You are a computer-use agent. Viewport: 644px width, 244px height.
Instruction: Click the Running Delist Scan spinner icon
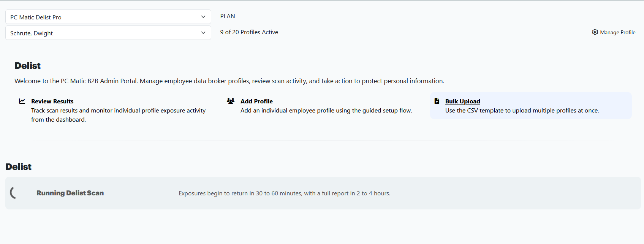(x=13, y=193)
